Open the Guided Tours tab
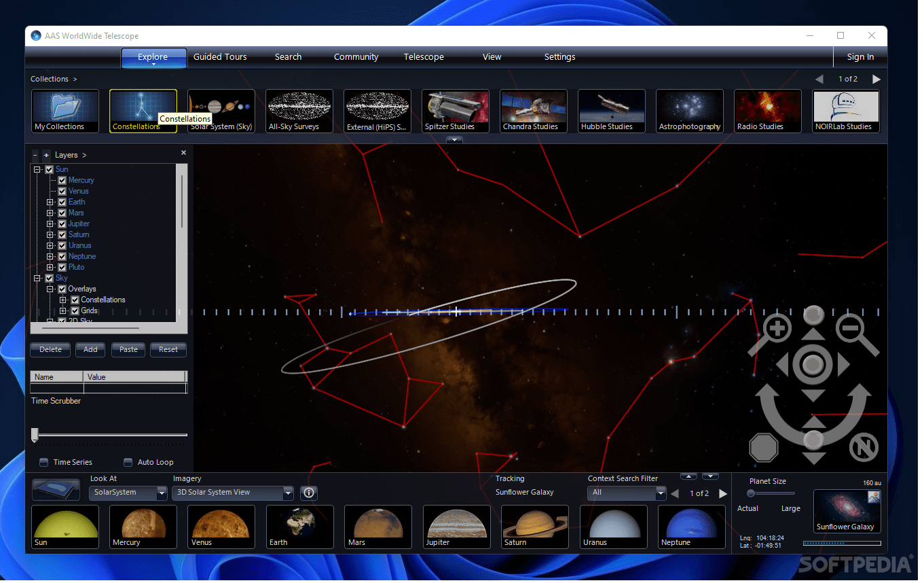 point(220,57)
